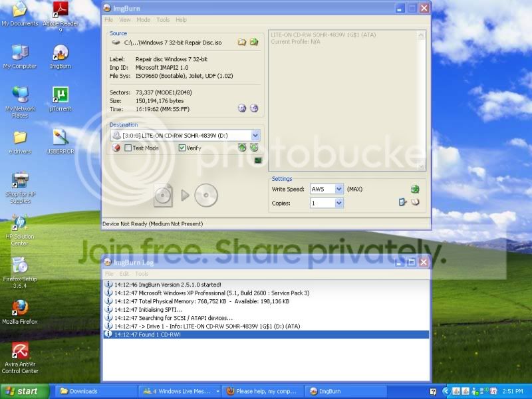The width and height of the screenshot is (532, 399).
Task: Click the green log window toggle icon
Action: coord(258,160)
